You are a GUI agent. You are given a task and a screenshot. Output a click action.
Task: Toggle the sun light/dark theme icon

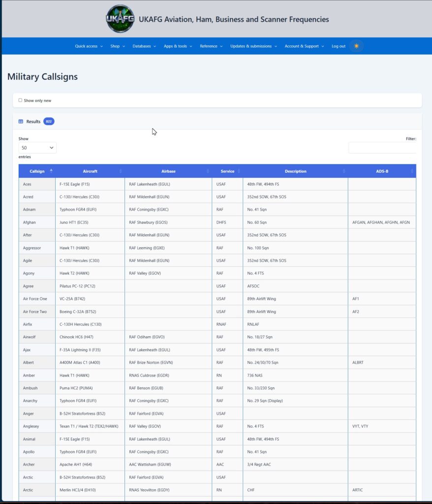tap(356, 46)
